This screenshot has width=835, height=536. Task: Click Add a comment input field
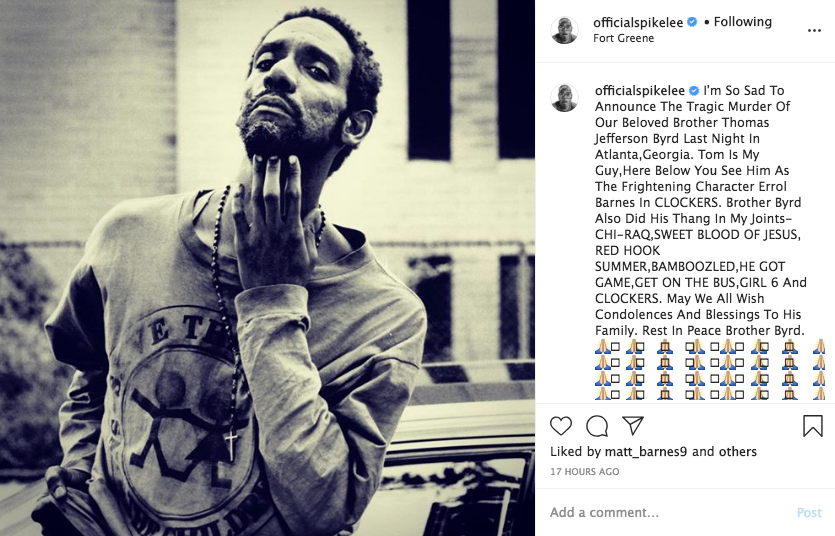[x=668, y=513]
